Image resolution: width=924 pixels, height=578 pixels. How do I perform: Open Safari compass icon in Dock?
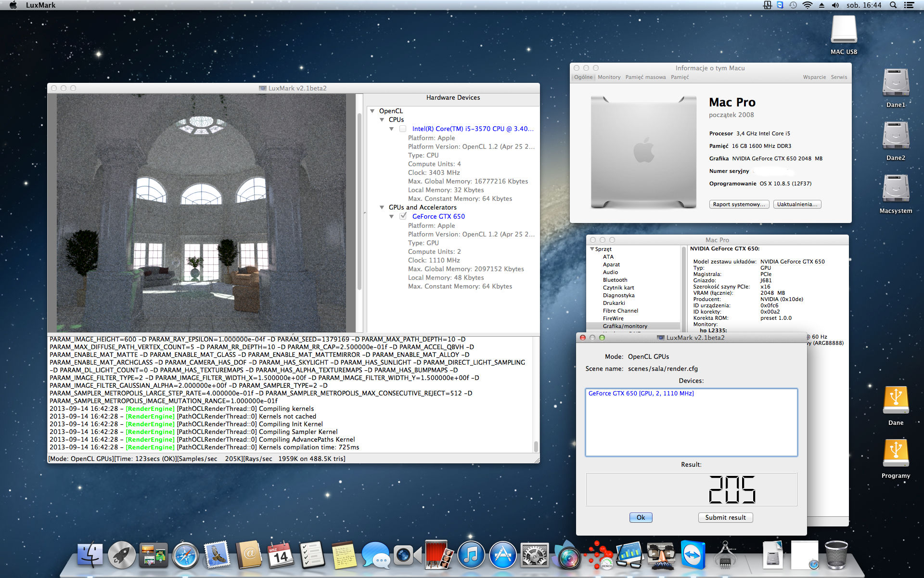185,555
